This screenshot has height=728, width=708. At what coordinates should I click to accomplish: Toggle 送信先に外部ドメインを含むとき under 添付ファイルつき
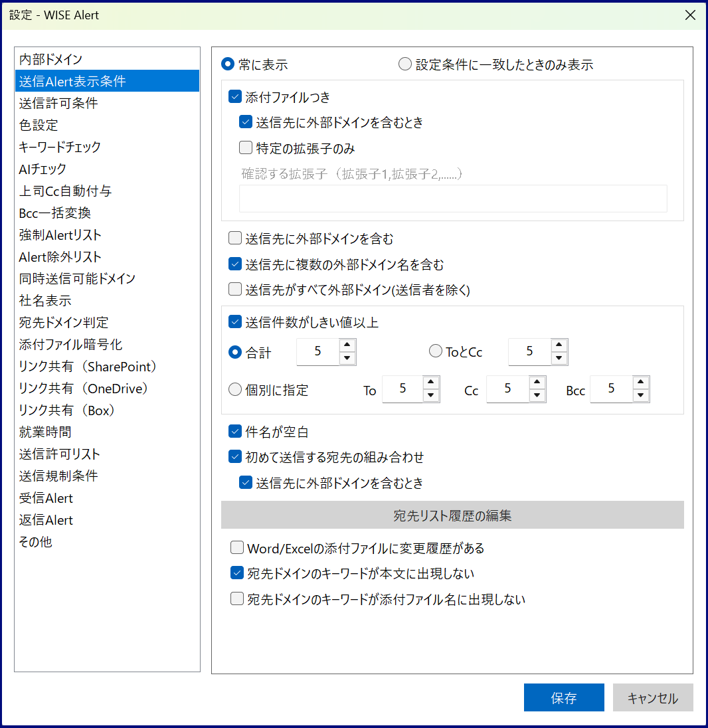click(x=246, y=122)
